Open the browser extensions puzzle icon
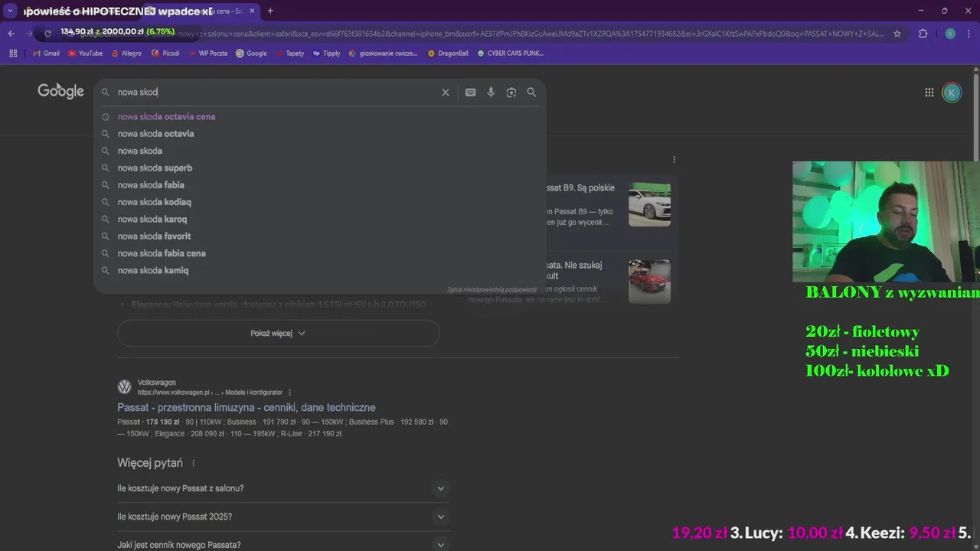The width and height of the screenshot is (980, 551). (x=923, y=34)
